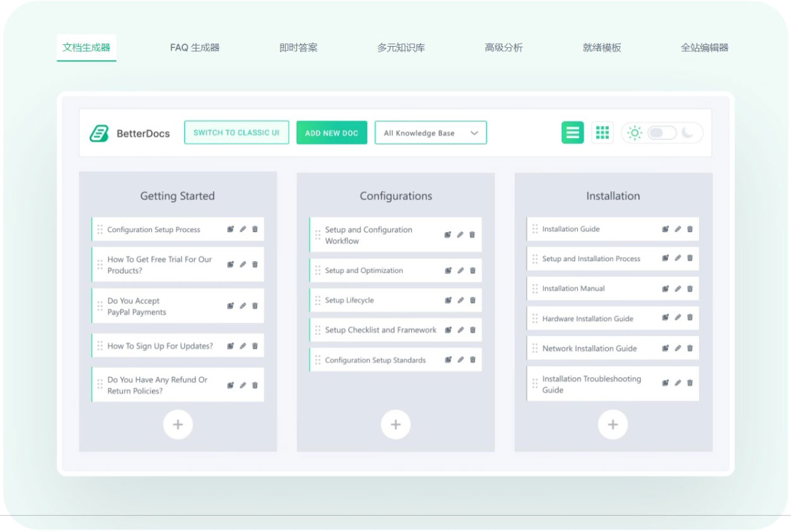Click the BetterDocs logo icon
The height and width of the screenshot is (532, 791).
point(99,133)
